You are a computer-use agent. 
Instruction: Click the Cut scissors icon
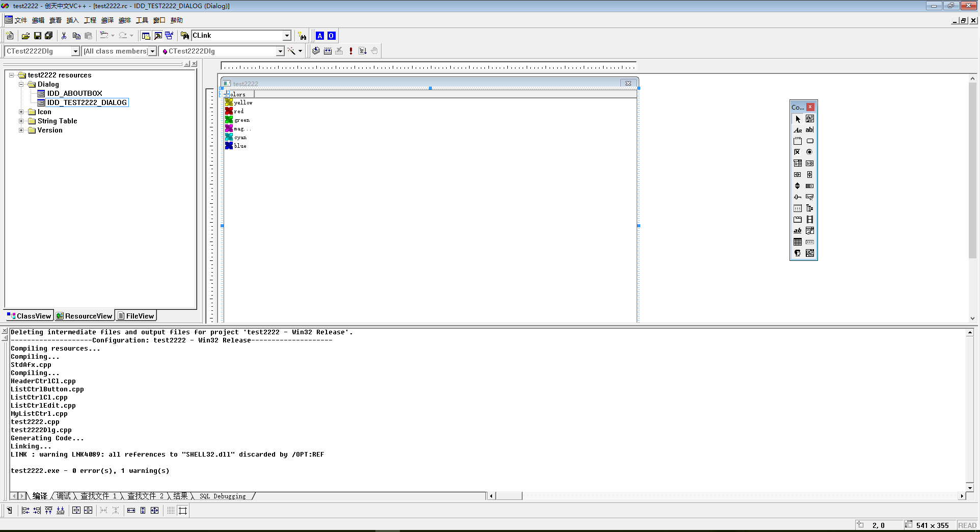coord(64,36)
